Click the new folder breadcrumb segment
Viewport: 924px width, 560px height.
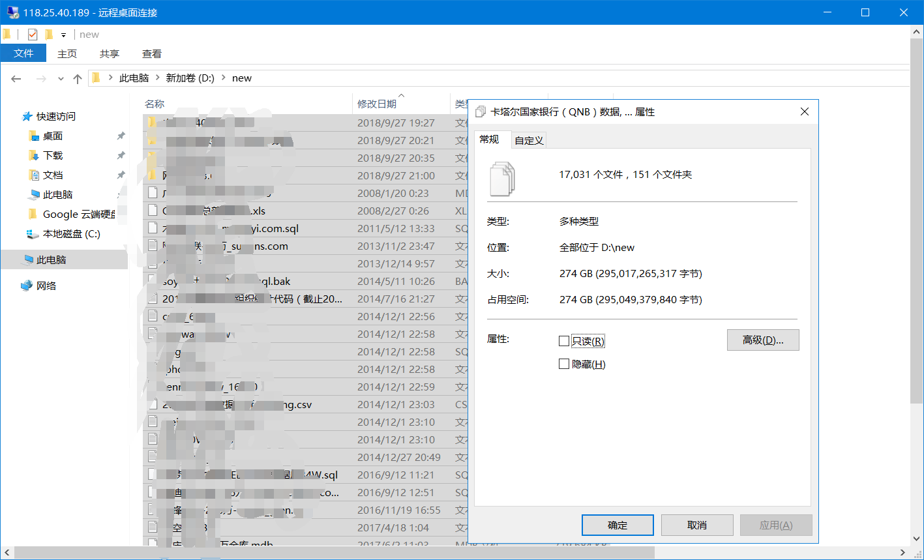click(x=242, y=78)
